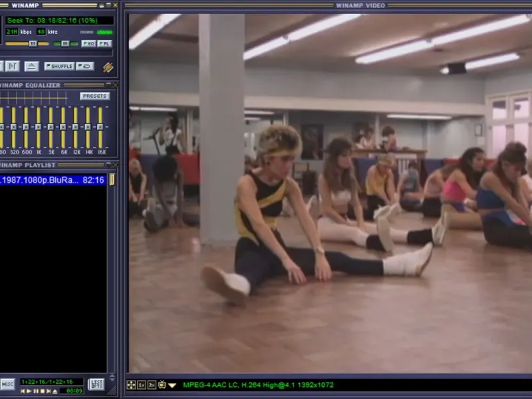This screenshot has width=532, height=399.
Task: Click the 12K equalizer band slider
Action: [x=75, y=127]
